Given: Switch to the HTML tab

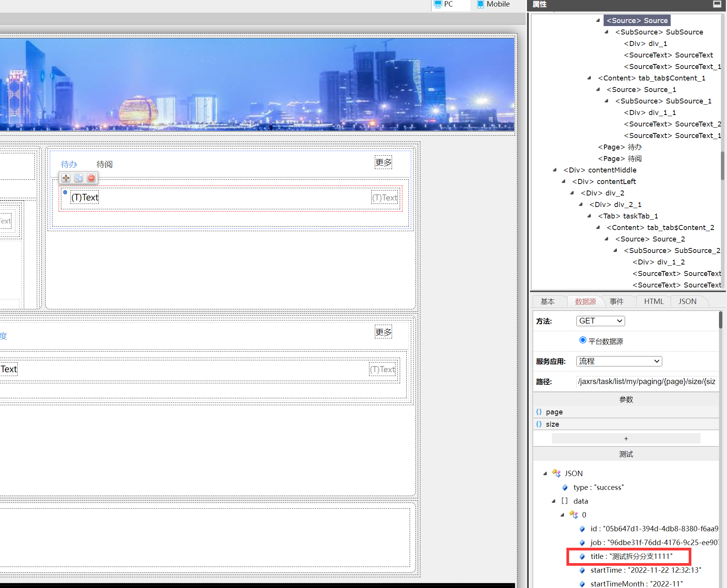Looking at the screenshot, I should 653,302.
